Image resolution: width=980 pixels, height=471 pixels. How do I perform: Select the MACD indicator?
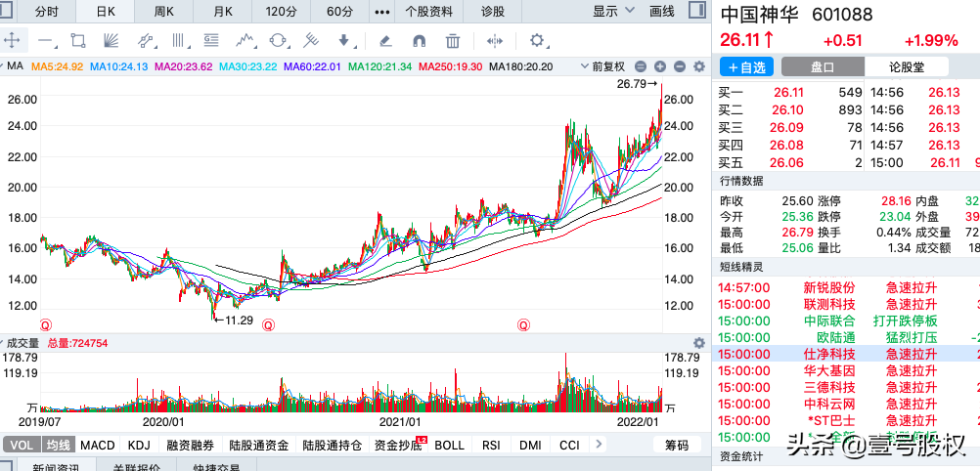[x=98, y=446]
